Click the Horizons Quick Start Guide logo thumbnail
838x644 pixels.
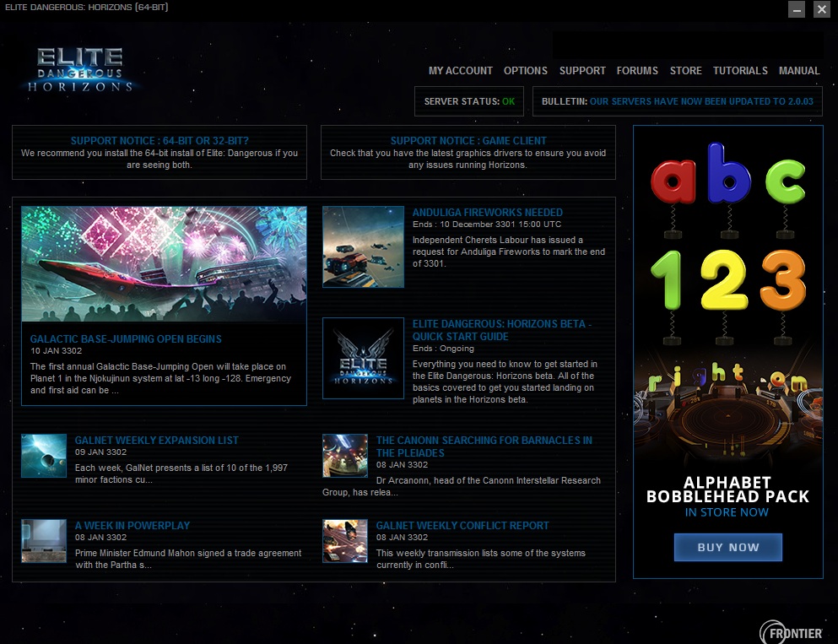click(364, 358)
